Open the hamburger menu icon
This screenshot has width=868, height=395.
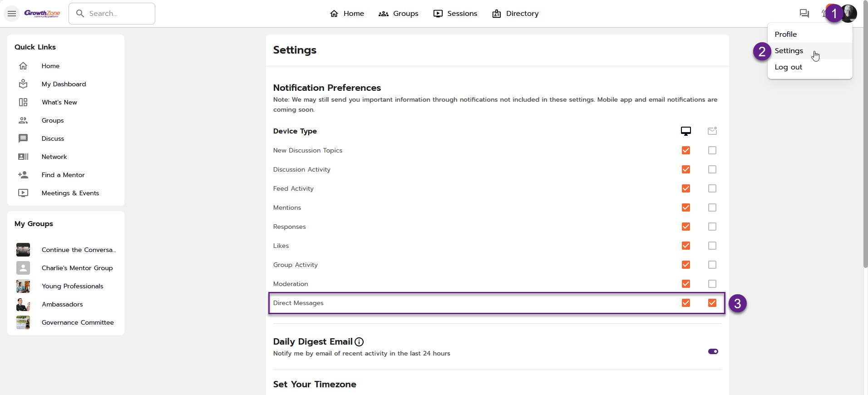12,14
